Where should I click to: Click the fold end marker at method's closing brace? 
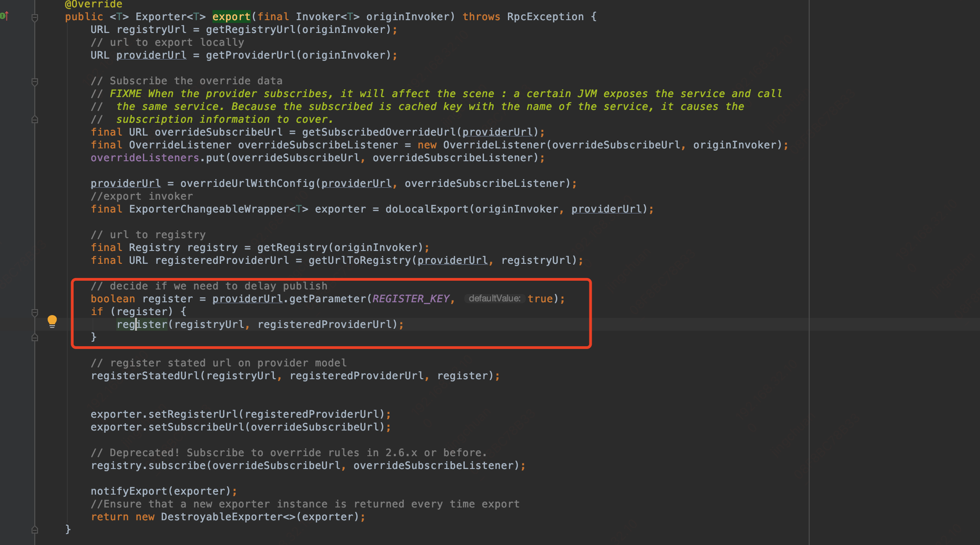coord(35,530)
